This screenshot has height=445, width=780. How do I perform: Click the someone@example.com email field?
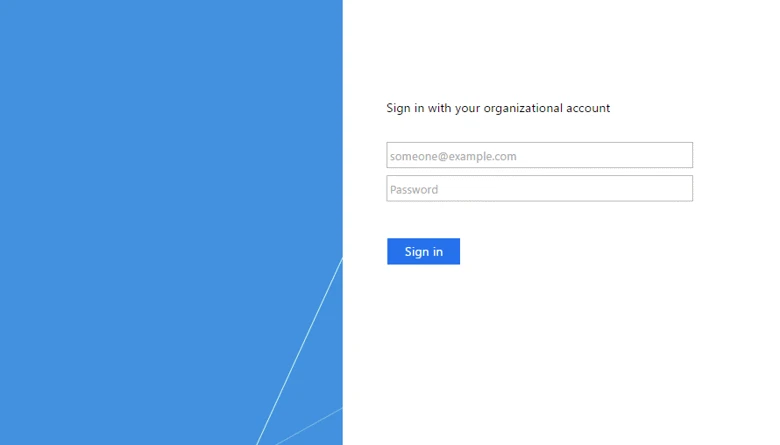[x=539, y=155]
